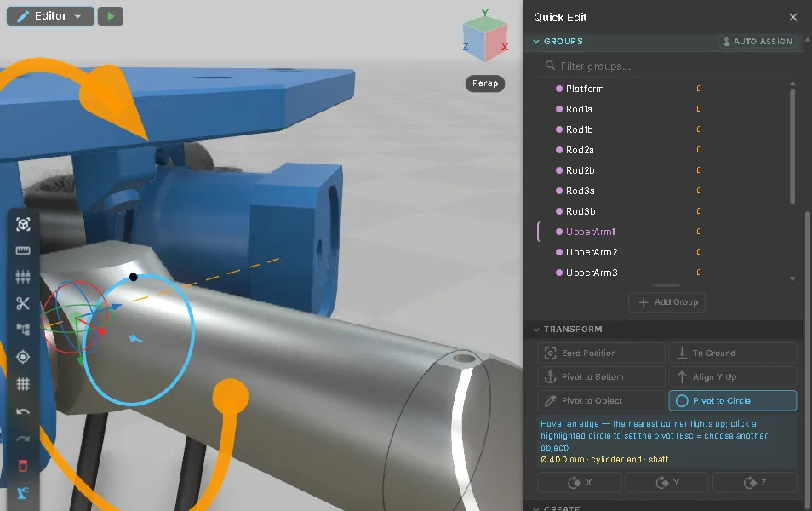This screenshot has width=812, height=511.
Task: Click the rotate Y axis button
Action: pos(666,483)
